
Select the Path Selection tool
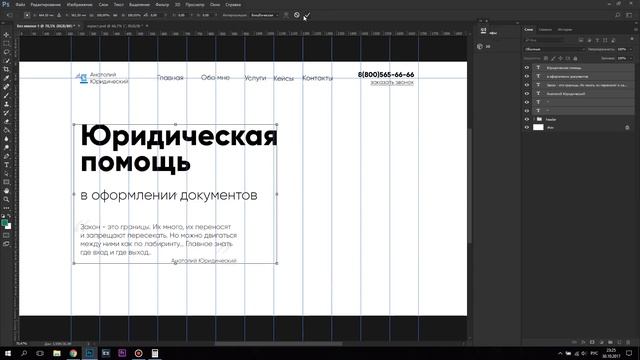point(6,173)
